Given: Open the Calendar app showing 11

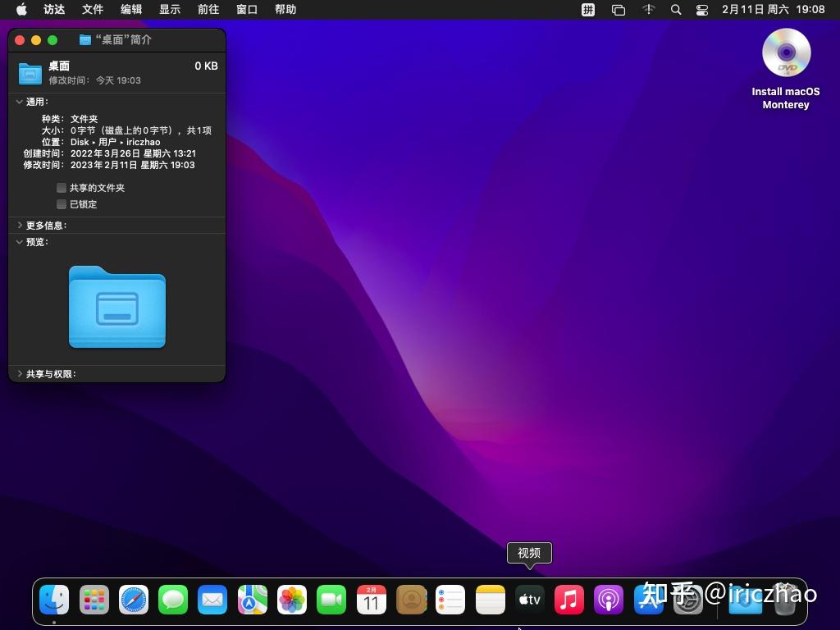Looking at the screenshot, I should (371, 600).
